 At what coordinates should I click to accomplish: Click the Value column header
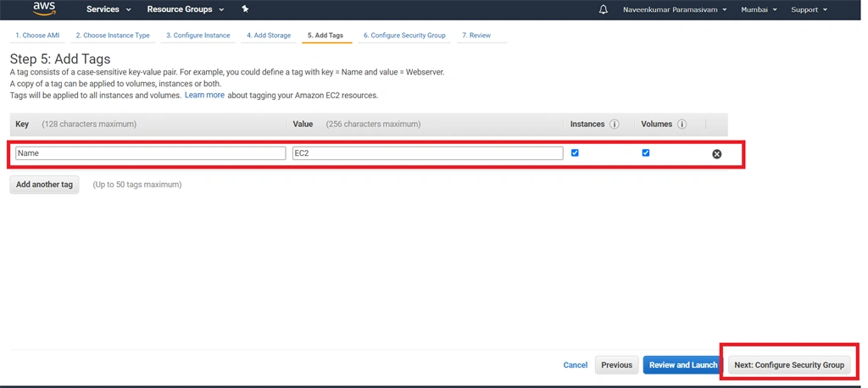pyautogui.click(x=303, y=125)
